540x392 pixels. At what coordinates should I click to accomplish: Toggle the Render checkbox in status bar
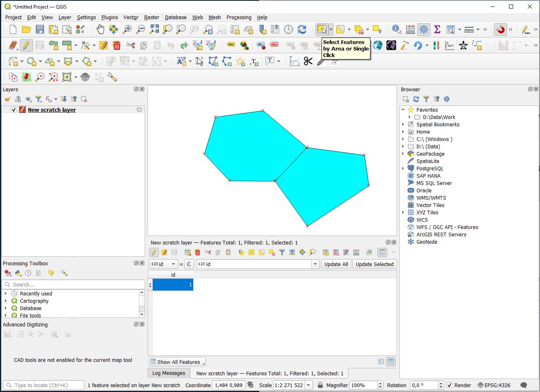coord(450,385)
